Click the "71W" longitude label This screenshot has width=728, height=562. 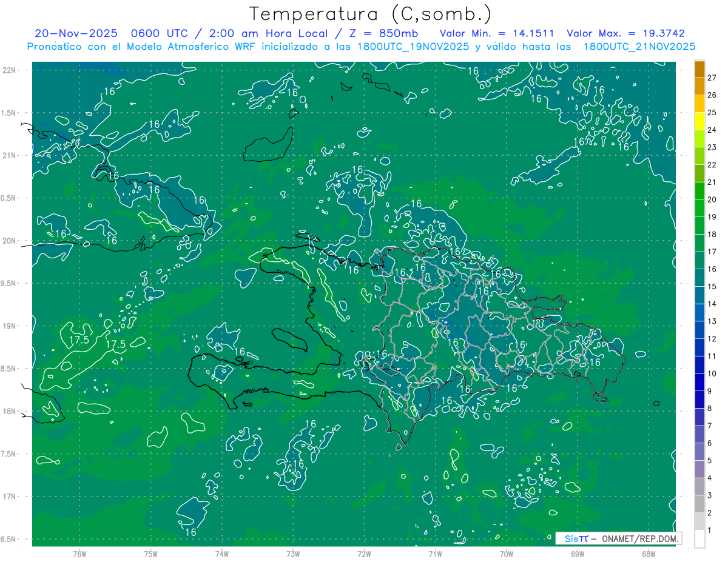point(435,554)
